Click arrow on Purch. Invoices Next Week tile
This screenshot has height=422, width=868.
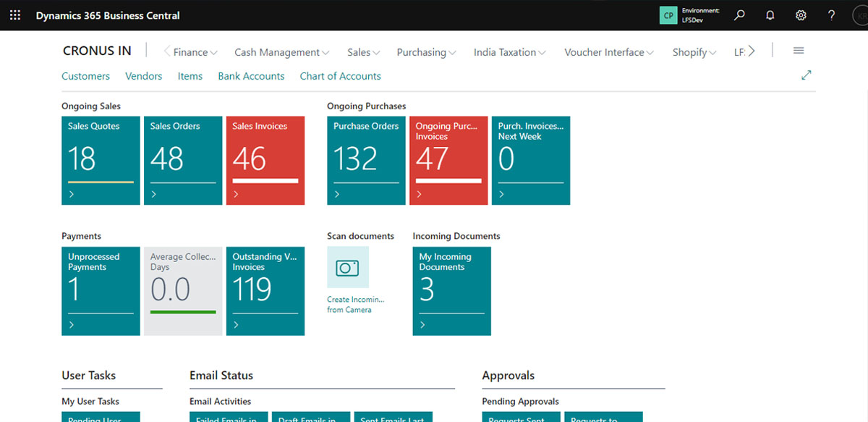point(502,195)
